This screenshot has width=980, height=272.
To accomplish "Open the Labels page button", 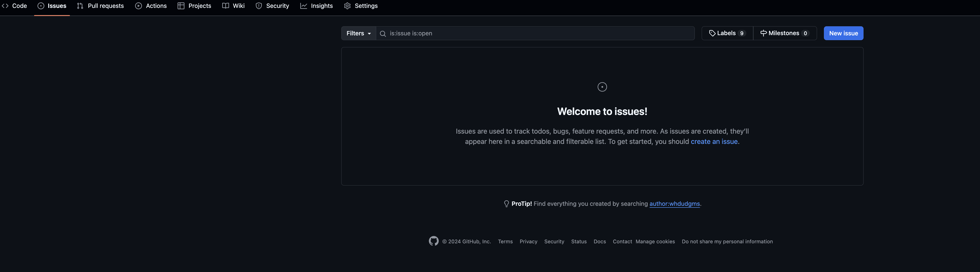I will [727, 33].
